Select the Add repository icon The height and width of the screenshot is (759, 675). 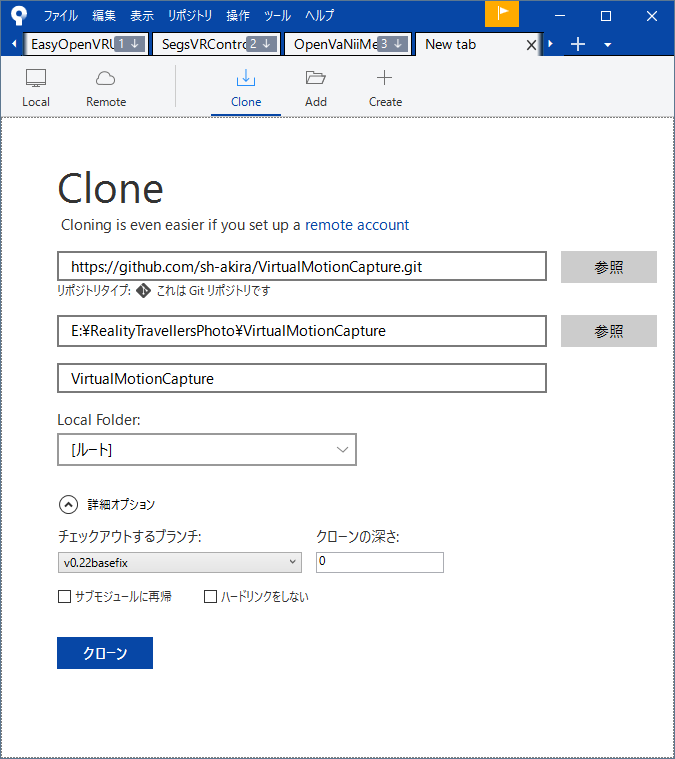pos(316,88)
